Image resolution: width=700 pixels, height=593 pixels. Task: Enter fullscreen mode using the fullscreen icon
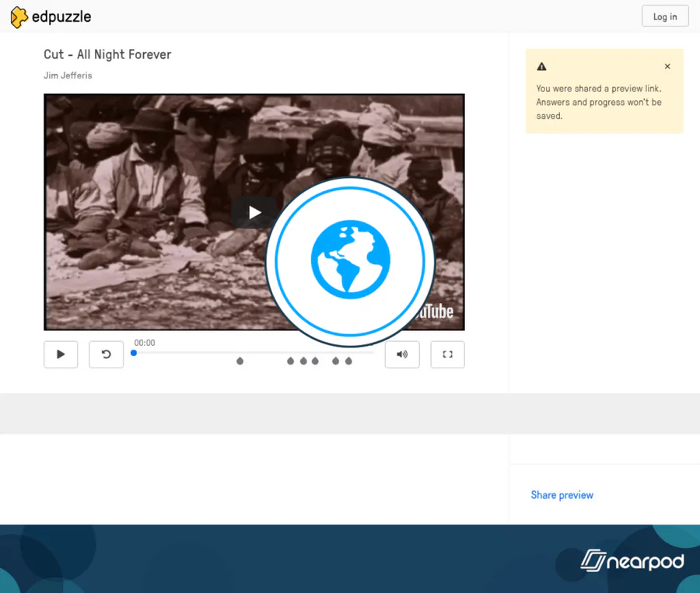click(x=447, y=354)
